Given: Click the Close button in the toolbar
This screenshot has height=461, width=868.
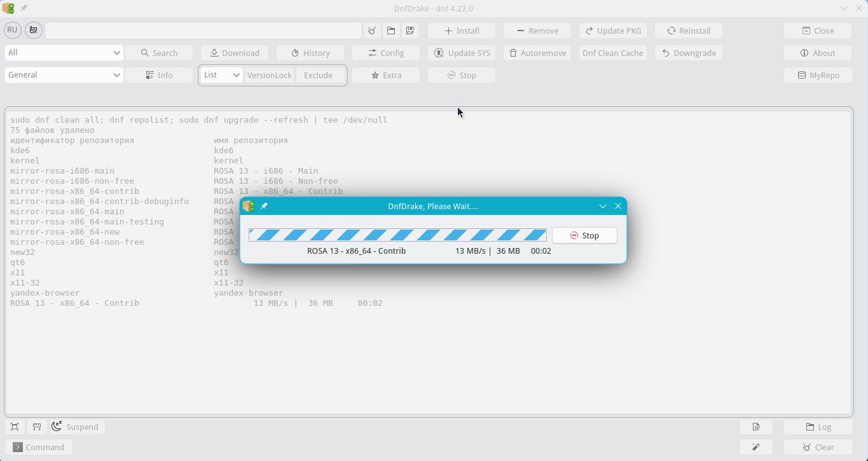Looking at the screenshot, I should (818, 31).
